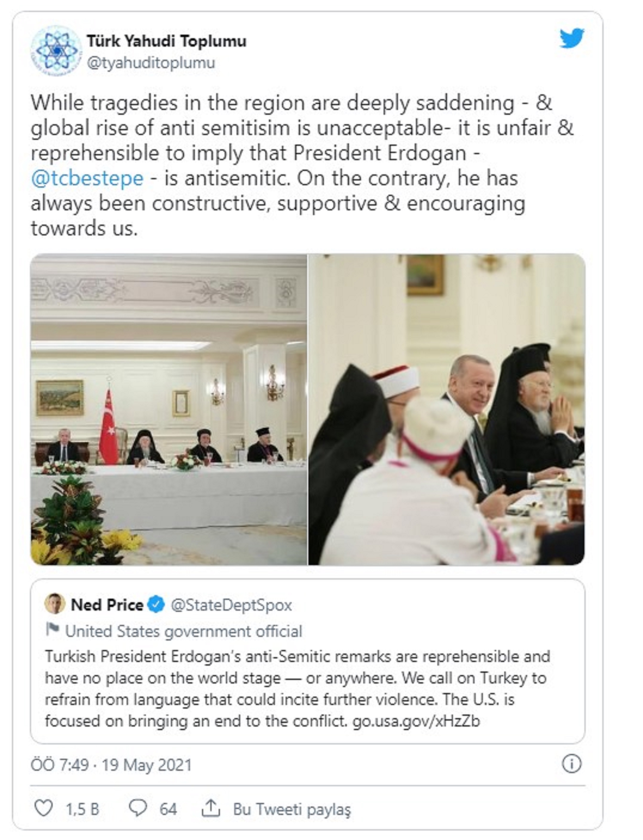The width and height of the screenshot is (643, 840).
Task: Open the right close-up table photo
Action: coord(447,409)
